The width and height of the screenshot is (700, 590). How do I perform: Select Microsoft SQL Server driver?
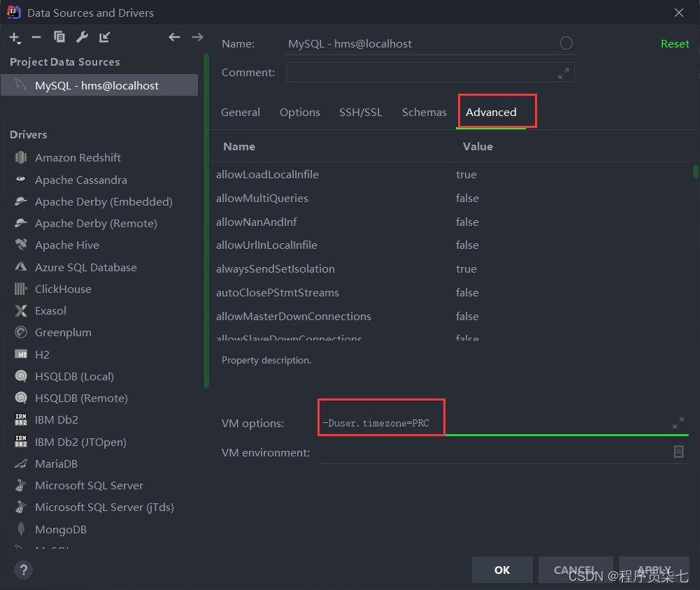tap(89, 486)
